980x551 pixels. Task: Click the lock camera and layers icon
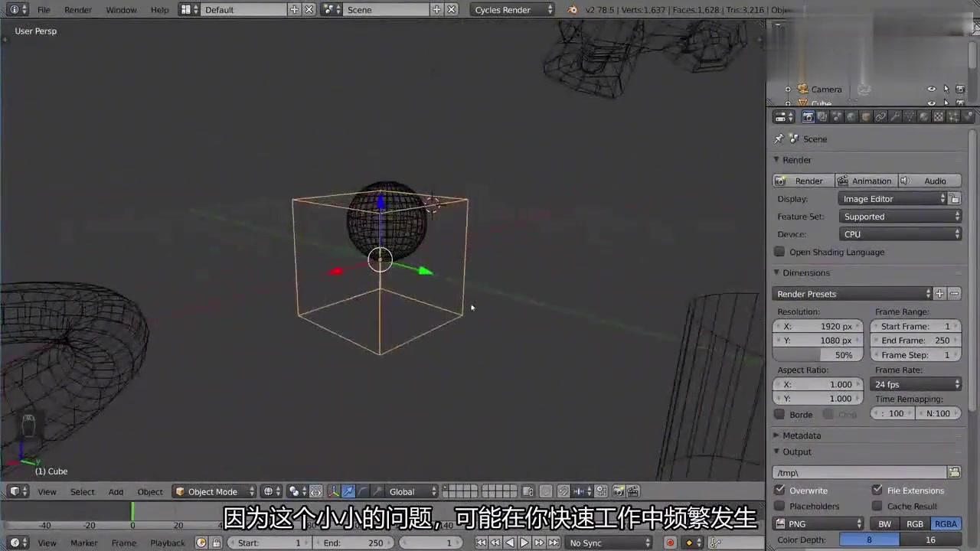pyautogui.click(x=528, y=491)
